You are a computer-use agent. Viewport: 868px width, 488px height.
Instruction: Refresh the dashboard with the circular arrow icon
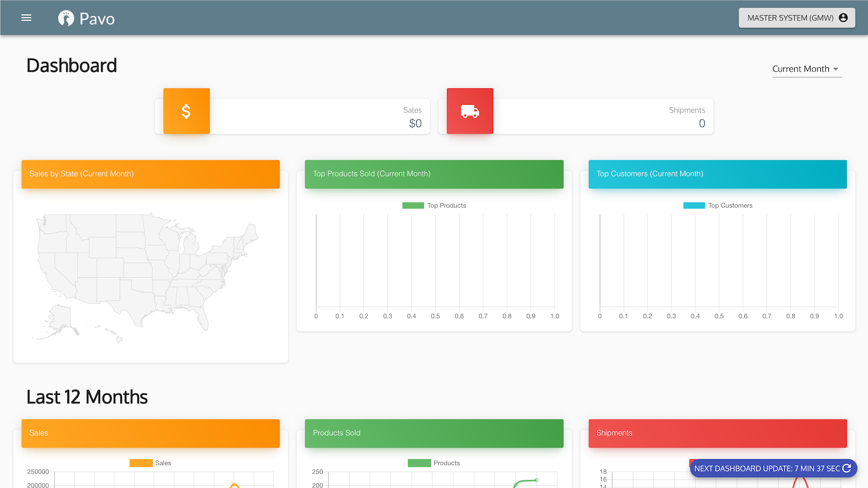(847, 468)
